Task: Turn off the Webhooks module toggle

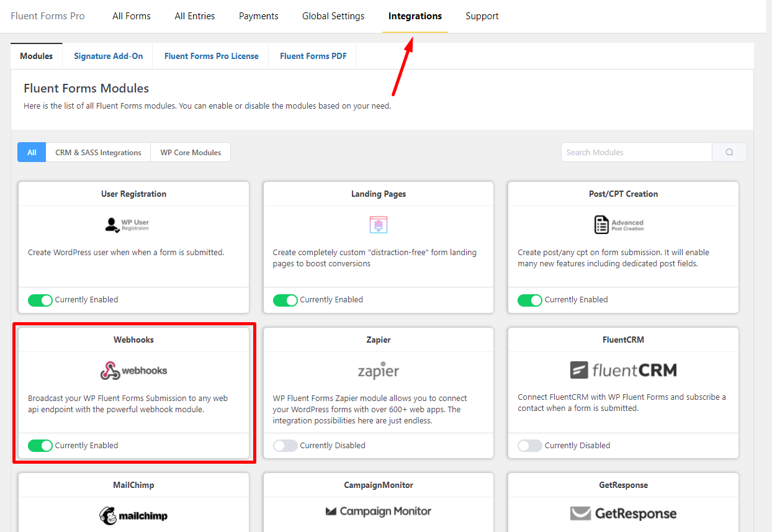Action: [x=40, y=446]
